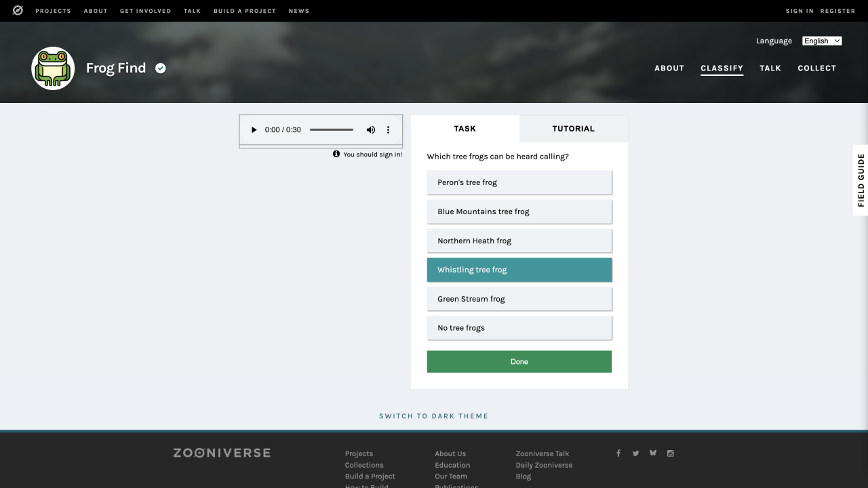Open footer Our Team link
Viewport: 868px width, 488px height.
click(x=451, y=476)
